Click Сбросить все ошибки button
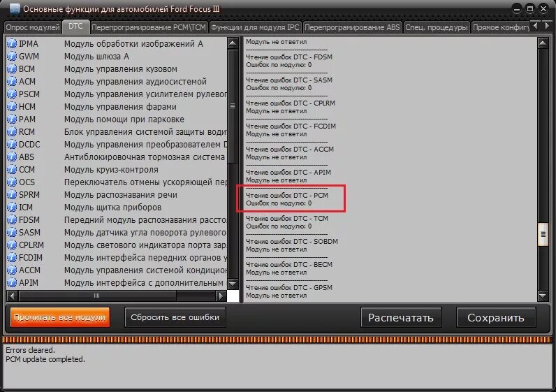 point(175,317)
